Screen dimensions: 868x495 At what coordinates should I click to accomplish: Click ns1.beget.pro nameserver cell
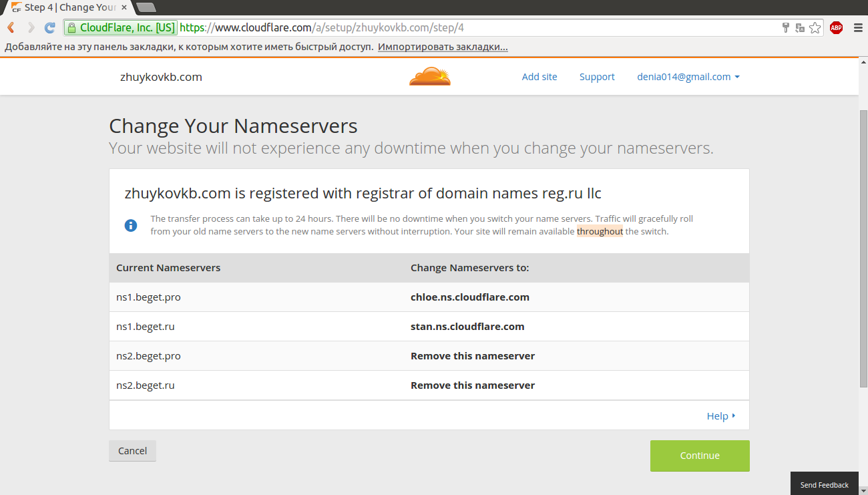148,297
